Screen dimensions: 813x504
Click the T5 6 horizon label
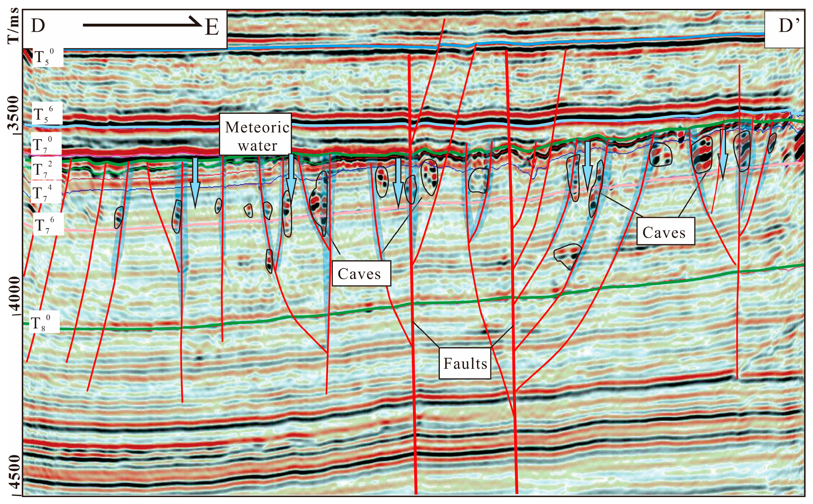[x=47, y=113]
